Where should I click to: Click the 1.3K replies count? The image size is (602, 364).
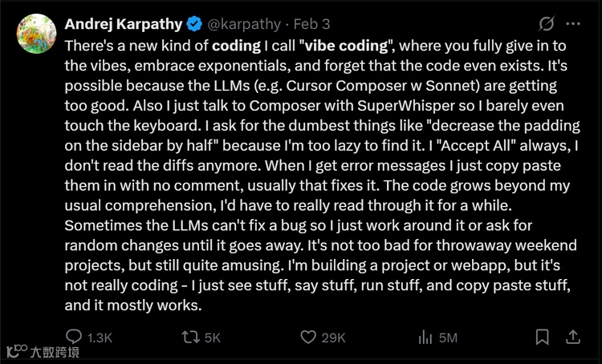[100, 338]
